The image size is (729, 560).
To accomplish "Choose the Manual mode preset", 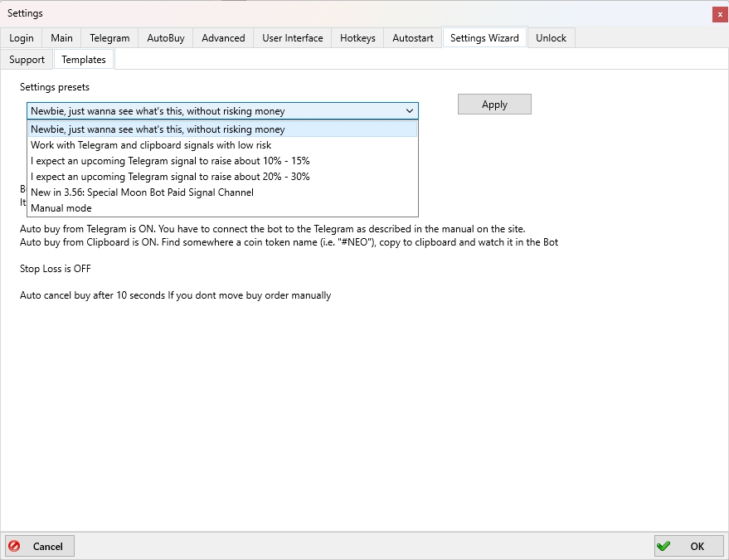I will pos(61,208).
